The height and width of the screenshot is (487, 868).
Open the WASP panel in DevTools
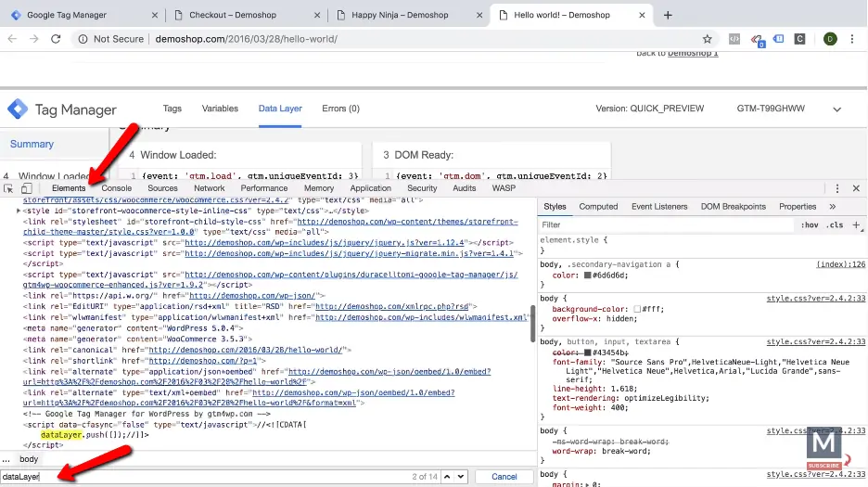tap(504, 188)
